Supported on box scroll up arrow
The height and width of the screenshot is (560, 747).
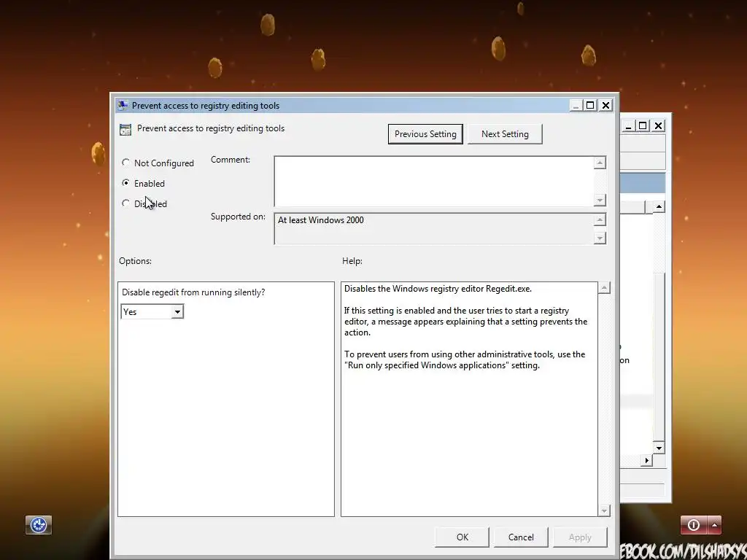tap(600, 219)
